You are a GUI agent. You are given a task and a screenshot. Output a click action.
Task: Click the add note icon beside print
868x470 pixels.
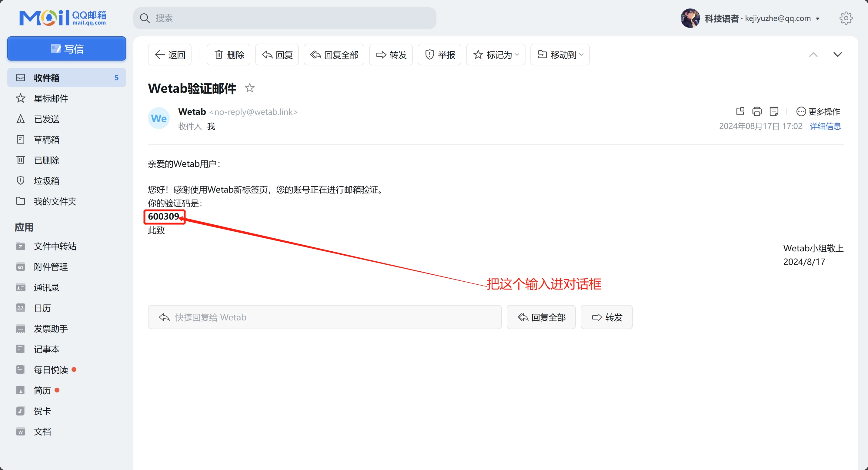click(774, 111)
